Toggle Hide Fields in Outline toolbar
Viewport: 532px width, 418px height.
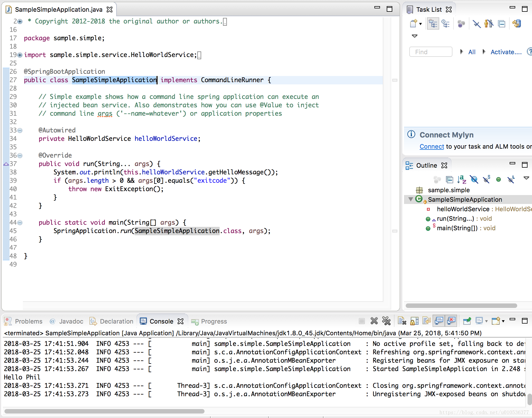click(474, 179)
